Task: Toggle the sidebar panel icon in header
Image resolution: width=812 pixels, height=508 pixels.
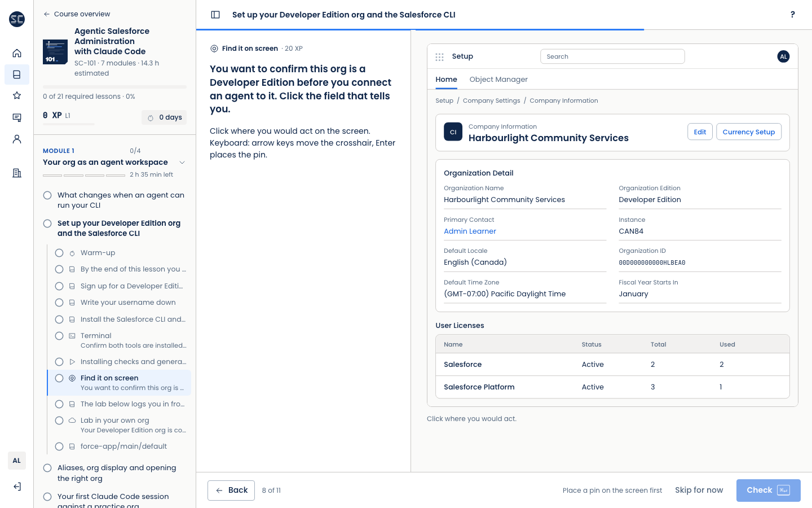Action: (x=215, y=15)
